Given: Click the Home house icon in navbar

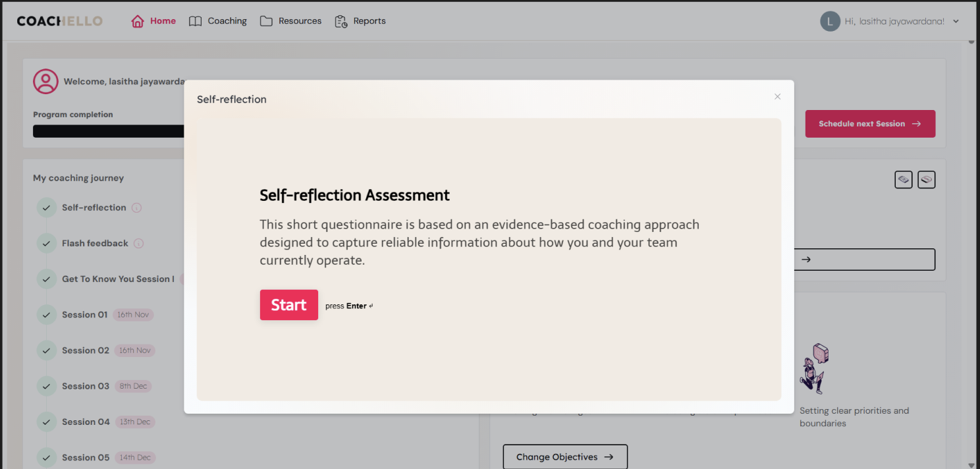Looking at the screenshot, I should pos(137,21).
